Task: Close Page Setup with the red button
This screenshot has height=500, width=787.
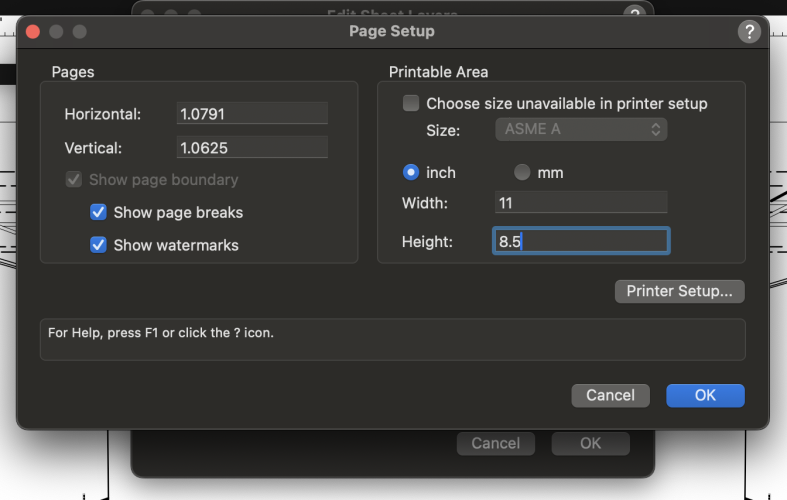Action: pyautogui.click(x=33, y=32)
